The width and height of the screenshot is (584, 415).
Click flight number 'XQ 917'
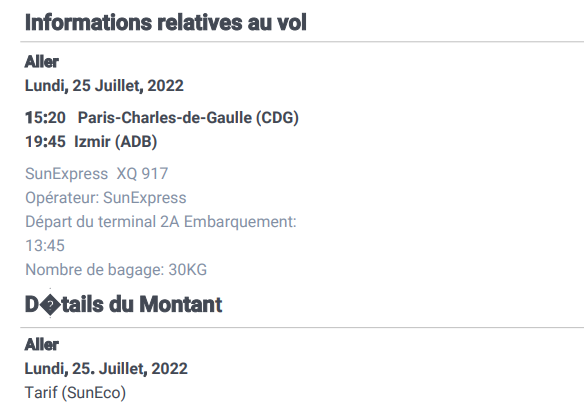(142, 174)
